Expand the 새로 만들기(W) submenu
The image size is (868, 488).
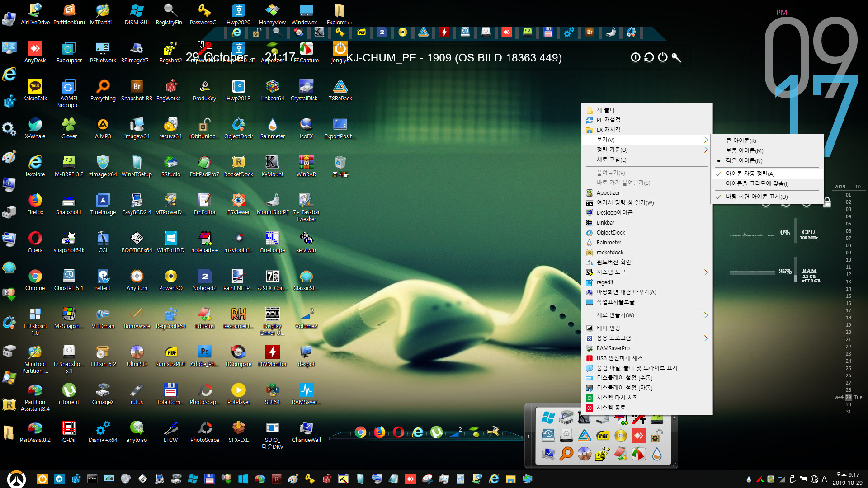(x=647, y=315)
